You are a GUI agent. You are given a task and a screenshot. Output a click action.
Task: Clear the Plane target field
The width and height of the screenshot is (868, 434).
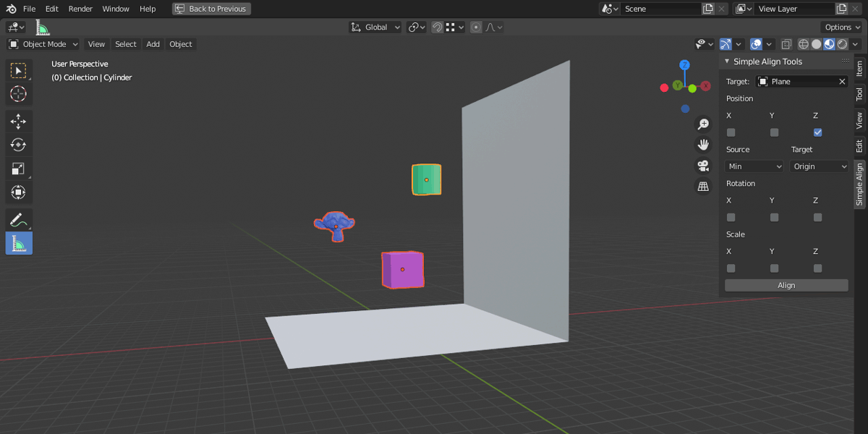coord(842,82)
